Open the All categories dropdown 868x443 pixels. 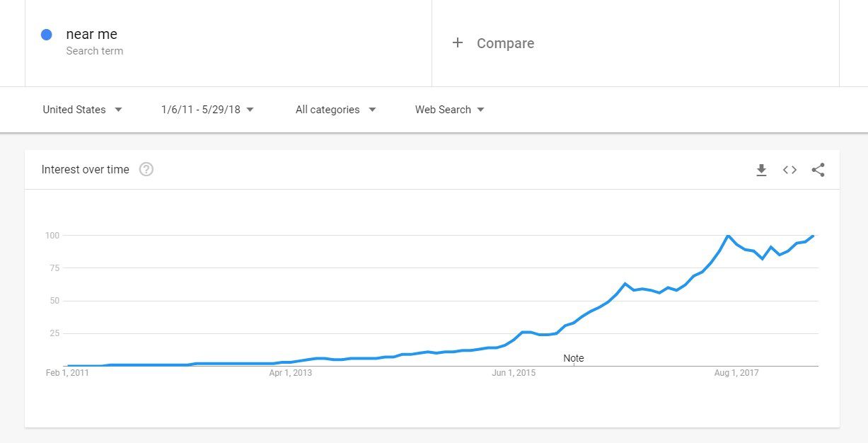(335, 110)
